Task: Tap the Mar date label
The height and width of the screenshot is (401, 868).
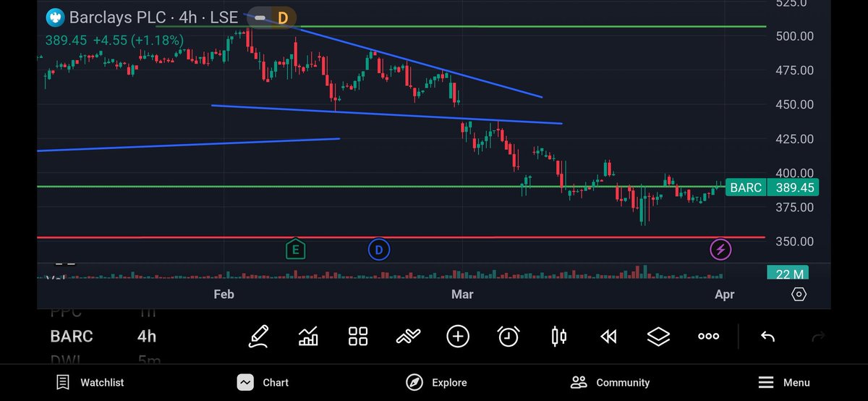Action: [462, 294]
